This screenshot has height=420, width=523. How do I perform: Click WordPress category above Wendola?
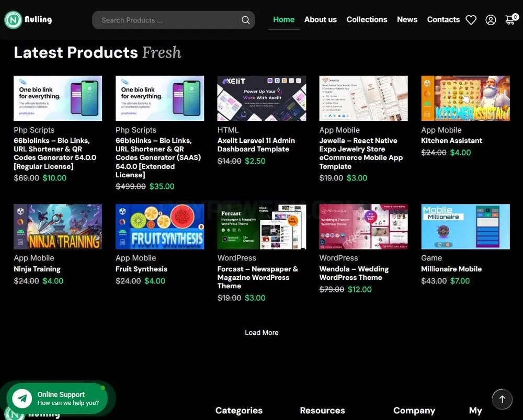(x=338, y=258)
